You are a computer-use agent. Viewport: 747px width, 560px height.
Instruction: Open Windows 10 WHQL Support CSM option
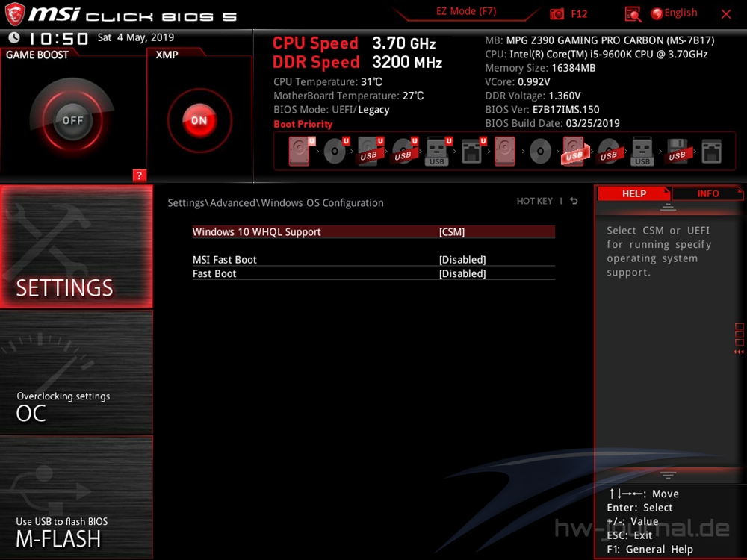(373, 232)
